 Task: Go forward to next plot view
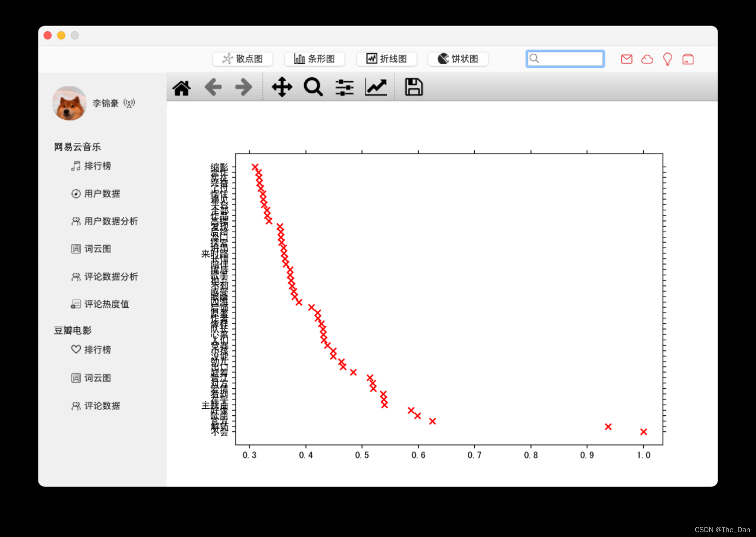[x=244, y=87]
